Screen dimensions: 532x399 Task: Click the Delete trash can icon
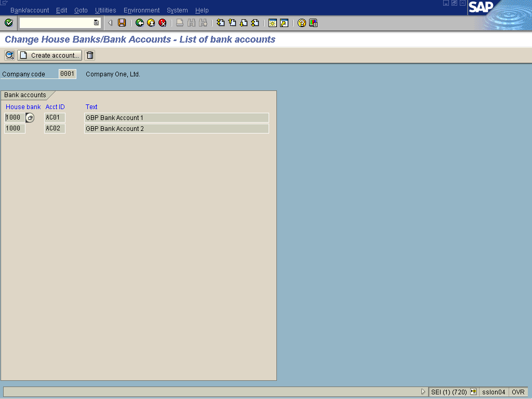(90, 55)
